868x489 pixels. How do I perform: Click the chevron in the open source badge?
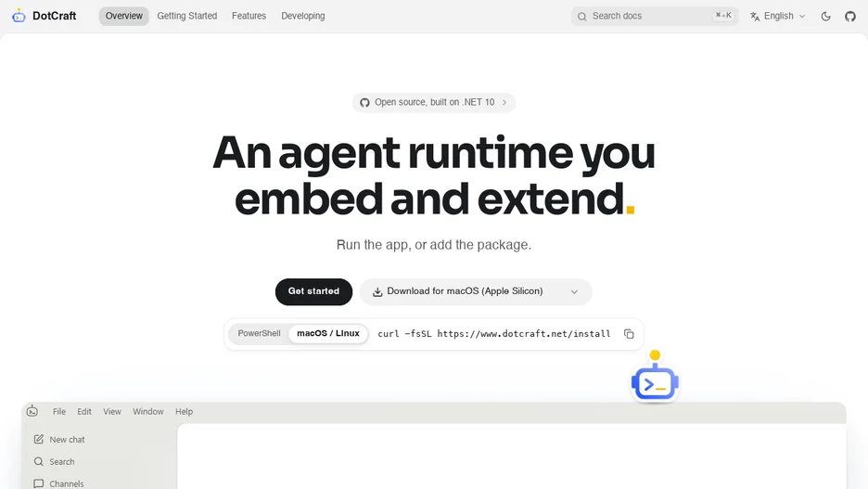504,102
